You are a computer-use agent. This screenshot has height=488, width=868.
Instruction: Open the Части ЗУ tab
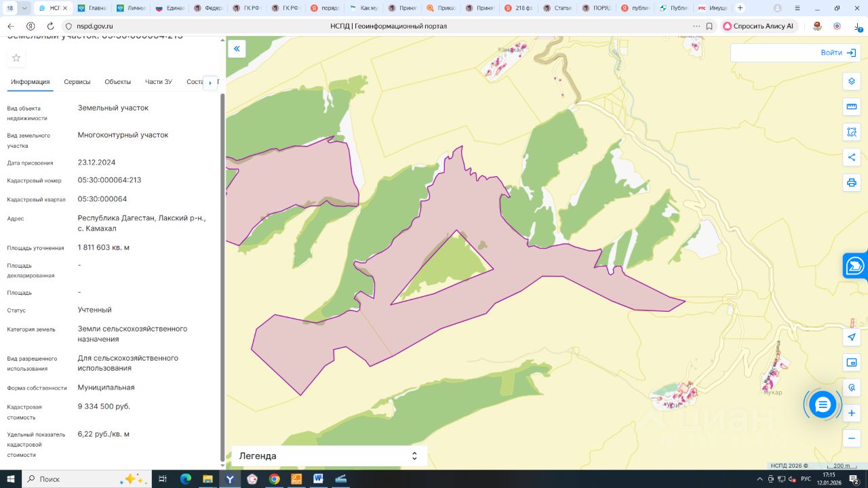click(159, 82)
